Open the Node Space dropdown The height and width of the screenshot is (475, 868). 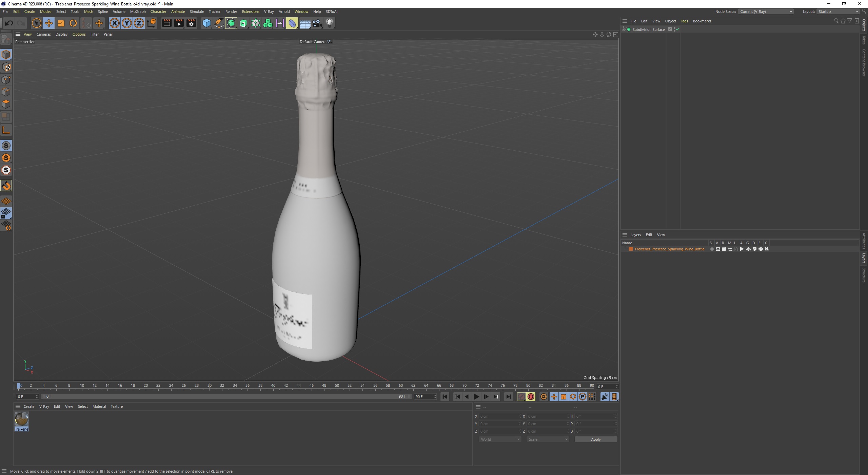(766, 12)
